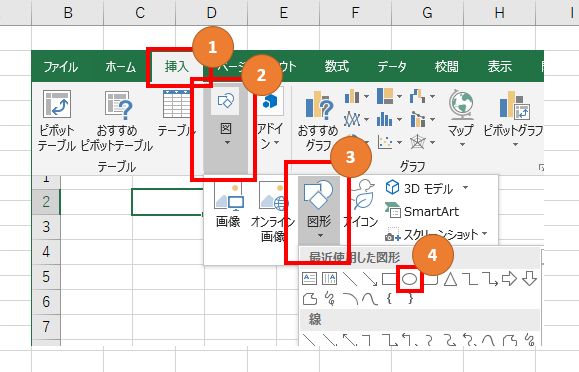579x372 pixels.
Task: Pick the right block arrow shape
Action: point(509,279)
